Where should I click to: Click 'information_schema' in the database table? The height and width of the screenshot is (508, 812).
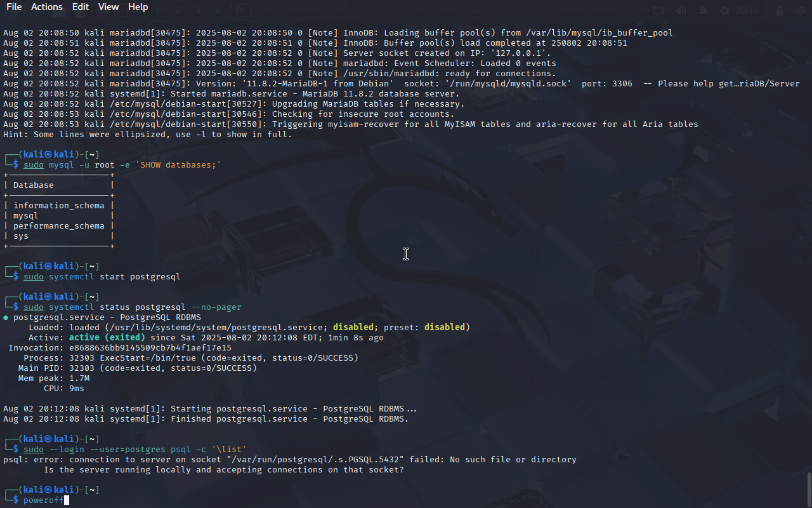(59, 206)
